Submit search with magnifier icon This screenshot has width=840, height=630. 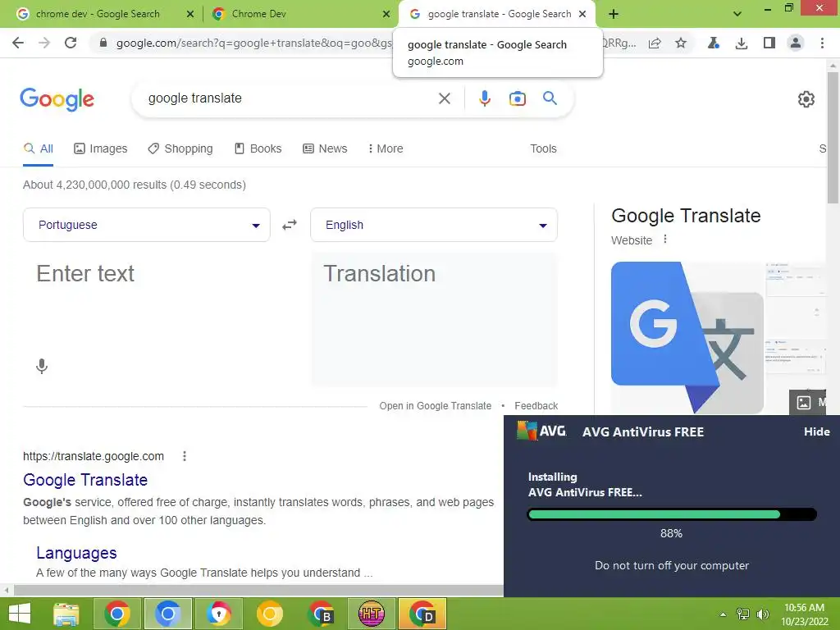coord(550,98)
